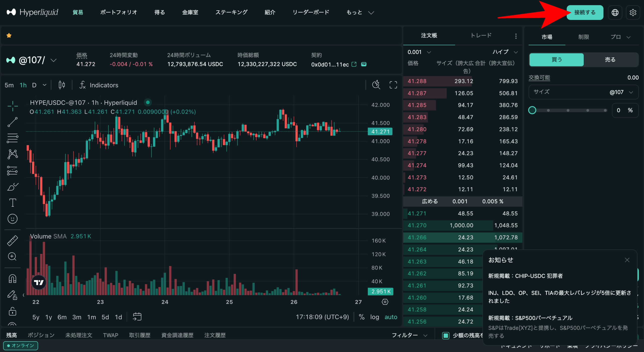This screenshot has height=352, width=644.
Task: Toggle the hide small balances checkbox
Action: (x=446, y=335)
